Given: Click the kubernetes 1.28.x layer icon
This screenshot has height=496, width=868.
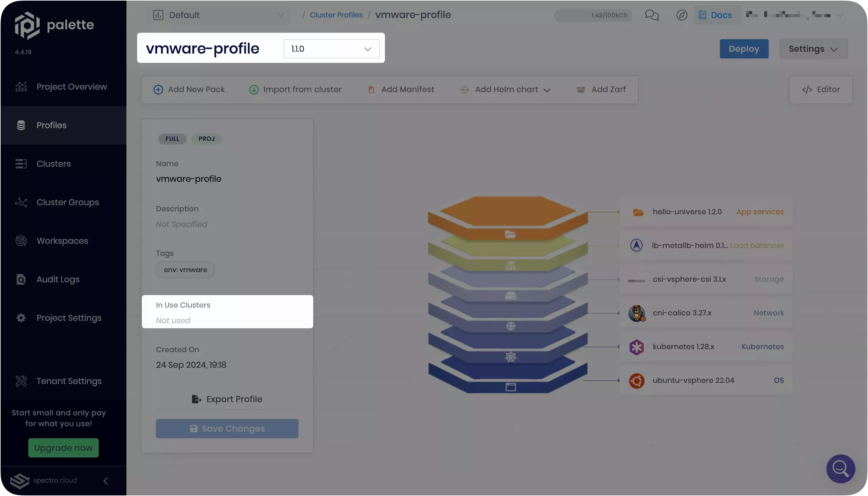Looking at the screenshot, I should pyautogui.click(x=636, y=346).
